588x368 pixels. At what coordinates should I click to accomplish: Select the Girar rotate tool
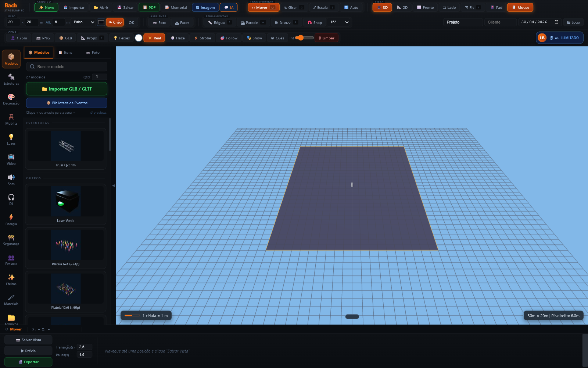click(294, 7)
